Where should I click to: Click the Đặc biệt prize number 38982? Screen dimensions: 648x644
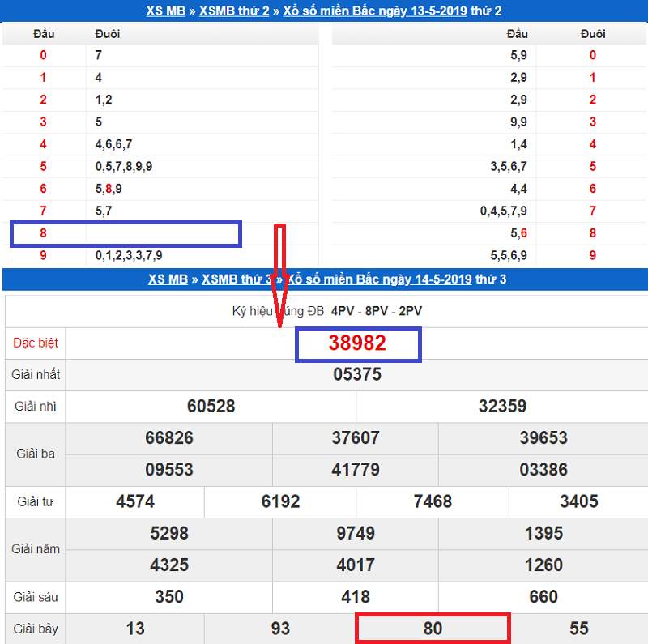357,343
